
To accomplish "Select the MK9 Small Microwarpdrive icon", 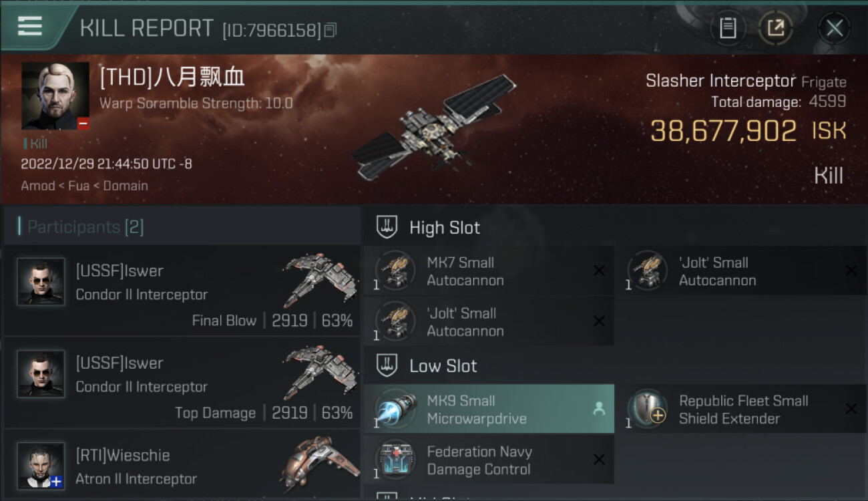I will [x=395, y=409].
